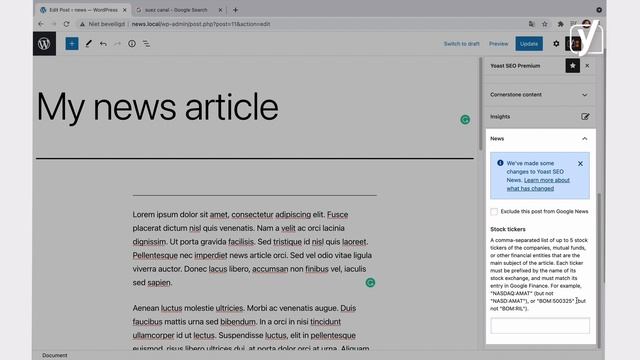Open the block inserter plus button
The image size is (640, 360).
[x=72, y=44]
